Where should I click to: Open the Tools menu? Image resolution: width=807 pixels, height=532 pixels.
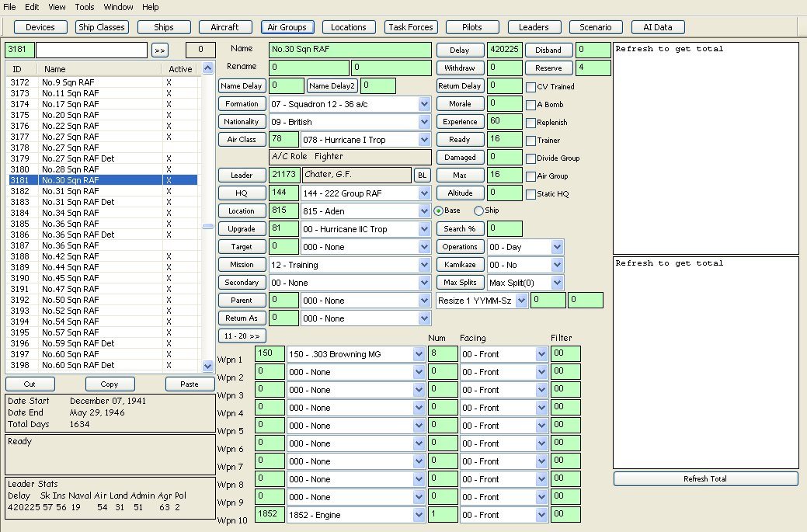pyautogui.click(x=84, y=7)
